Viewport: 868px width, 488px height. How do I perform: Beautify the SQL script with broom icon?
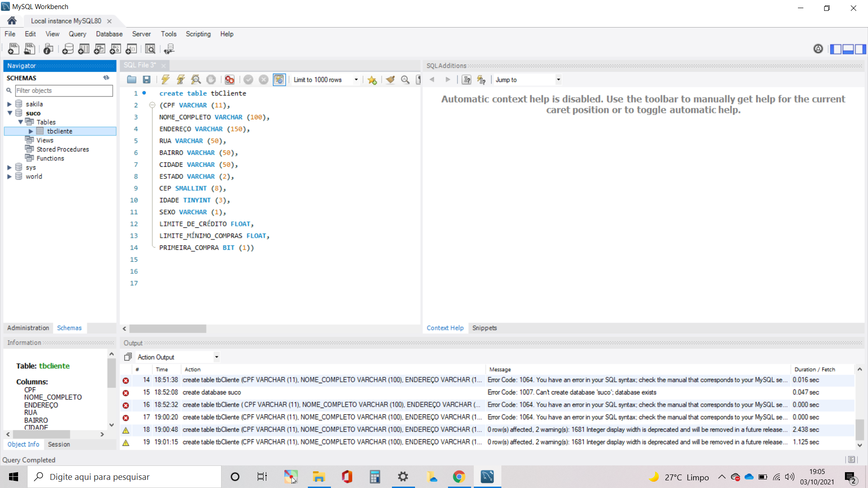coord(390,80)
